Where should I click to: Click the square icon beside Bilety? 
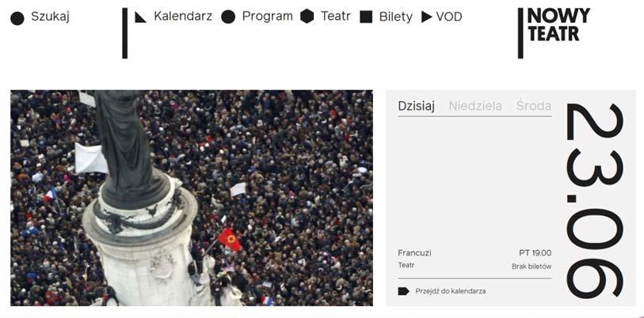point(366,17)
